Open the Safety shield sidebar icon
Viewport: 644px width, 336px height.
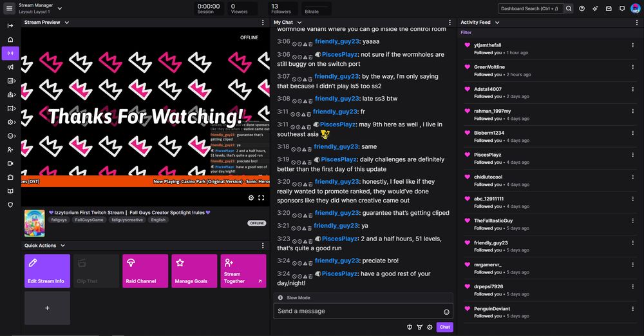[10, 205]
